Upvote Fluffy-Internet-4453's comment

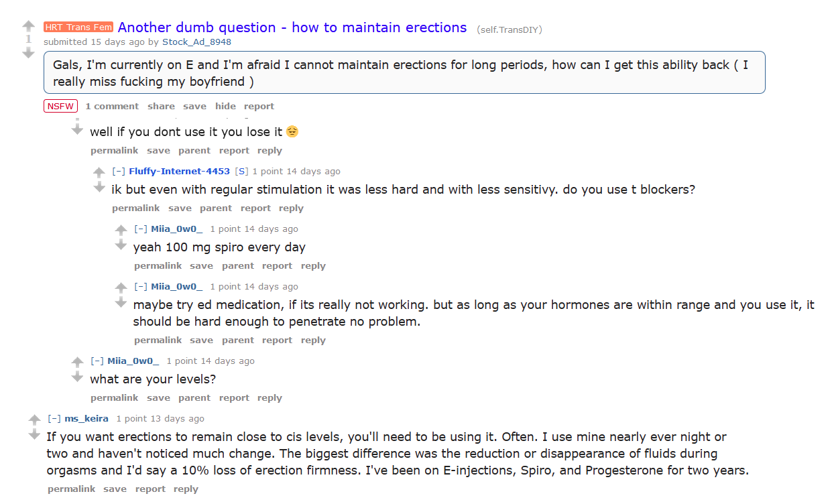(x=99, y=172)
